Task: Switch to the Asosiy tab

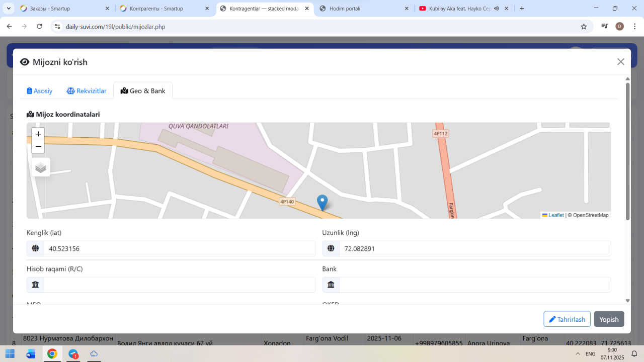Action: click(39, 91)
